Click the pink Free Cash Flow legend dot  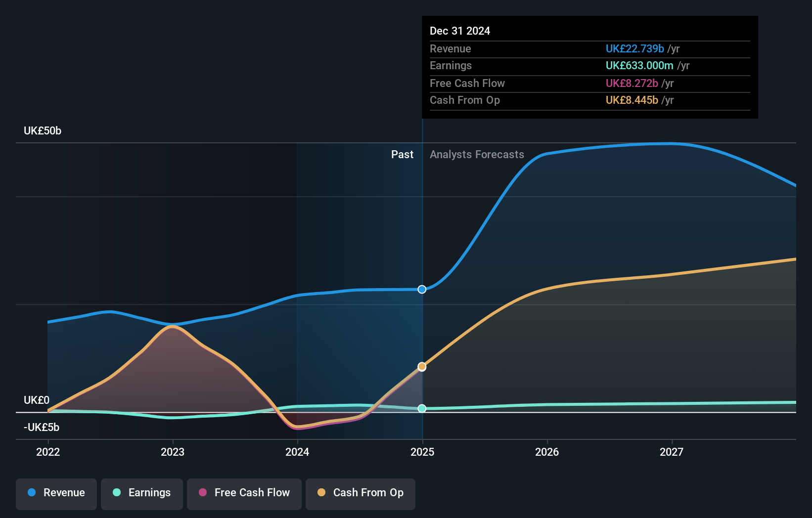click(202, 492)
